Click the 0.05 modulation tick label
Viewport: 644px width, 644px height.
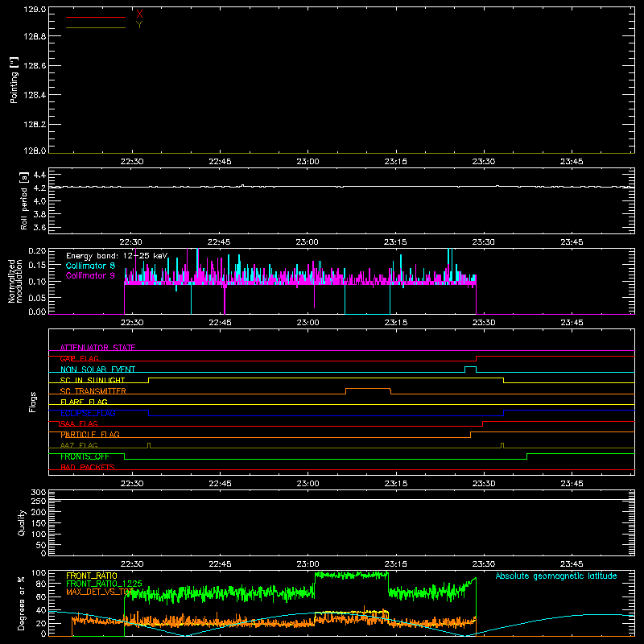click(37, 298)
